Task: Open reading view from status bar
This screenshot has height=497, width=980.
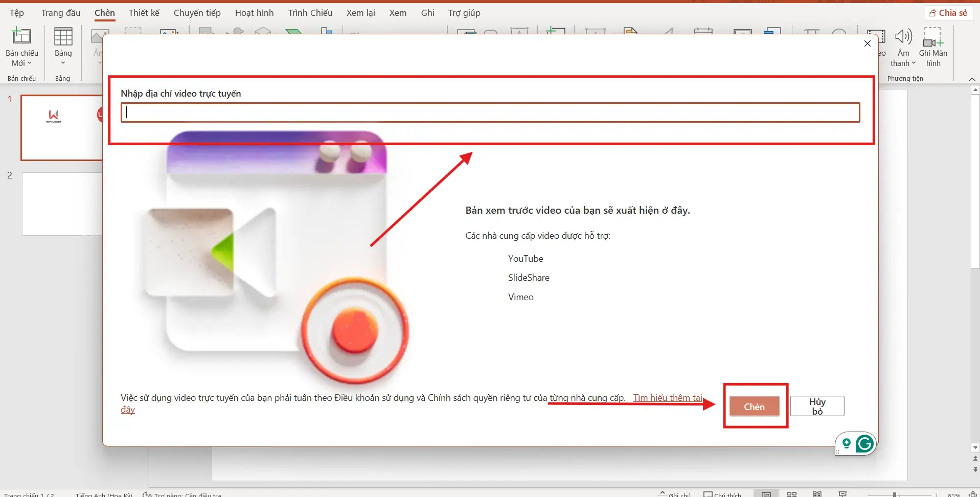Action: coord(817,494)
